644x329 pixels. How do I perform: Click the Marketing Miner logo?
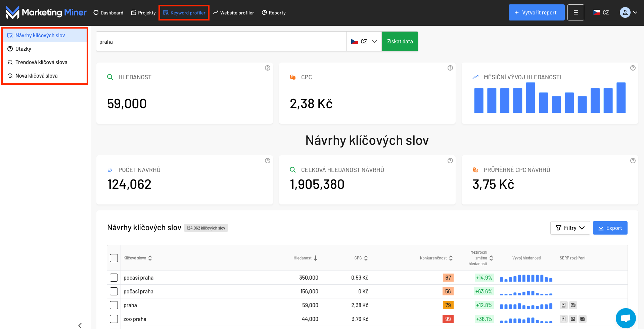pos(46,12)
